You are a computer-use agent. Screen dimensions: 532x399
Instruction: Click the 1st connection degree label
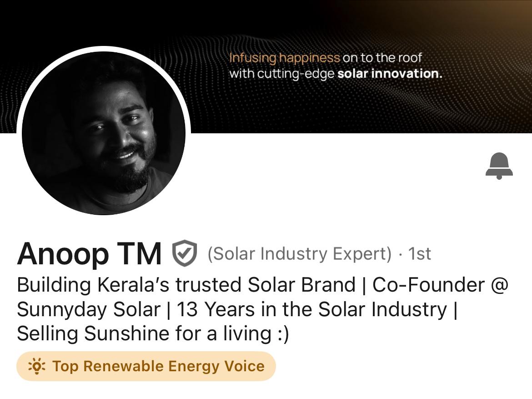coord(419,254)
